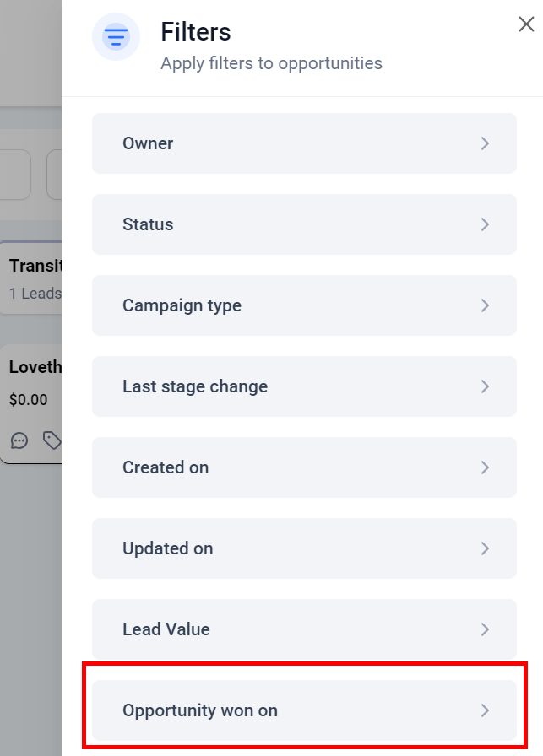
Task: Click the Opportunity won on chevron
Action: (485, 710)
